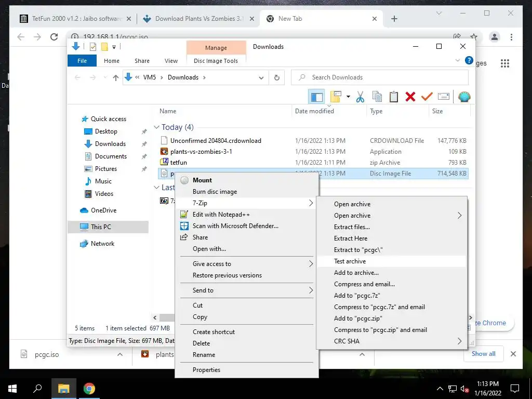Expand the CRC SHA submenu
This screenshot has height=399, width=532.
(459, 341)
